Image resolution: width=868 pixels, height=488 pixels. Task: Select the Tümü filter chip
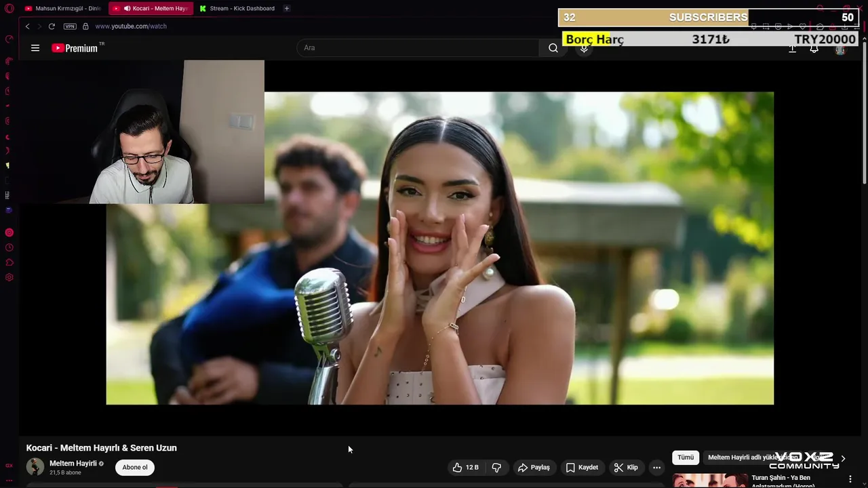point(686,457)
